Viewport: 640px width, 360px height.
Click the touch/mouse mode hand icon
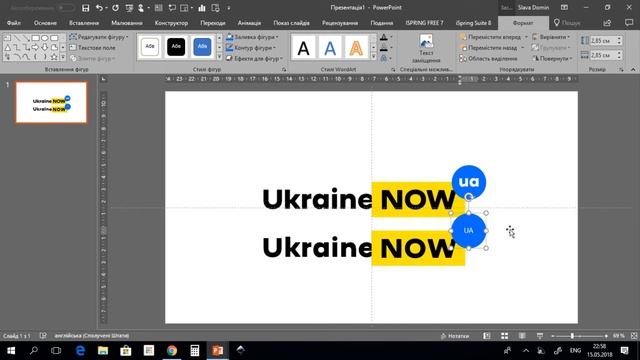(x=141, y=8)
